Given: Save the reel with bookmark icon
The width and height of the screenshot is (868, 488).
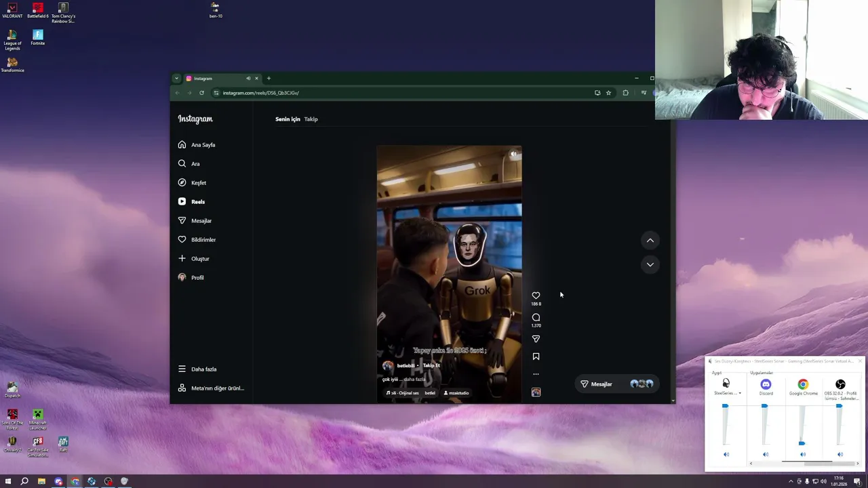Looking at the screenshot, I should (536, 357).
